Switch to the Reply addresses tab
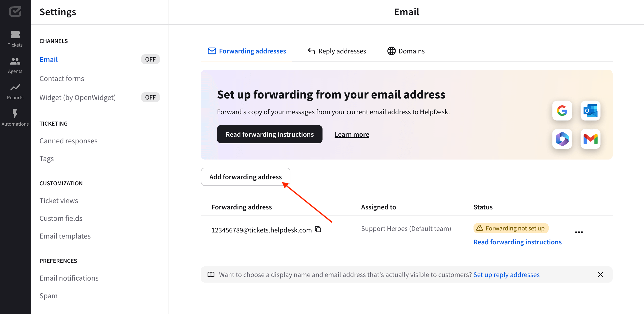The width and height of the screenshot is (644, 314). tap(336, 51)
